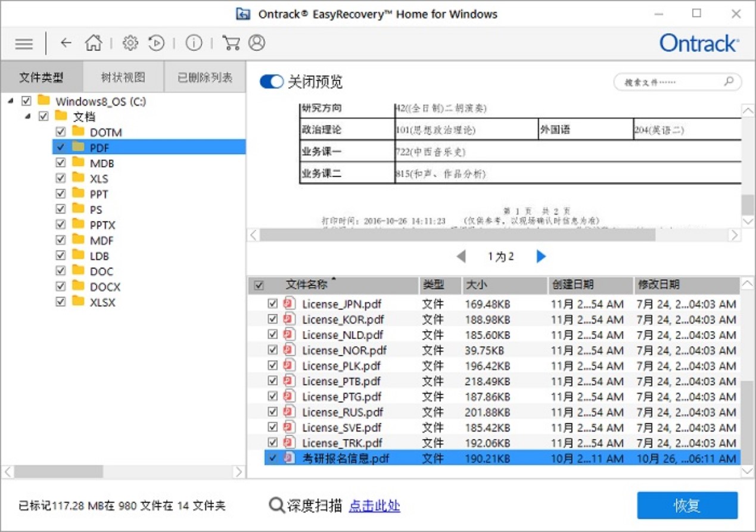Switch to the 文件类型 tab
The height and width of the screenshot is (532, 756).
[x=42, y=77]
